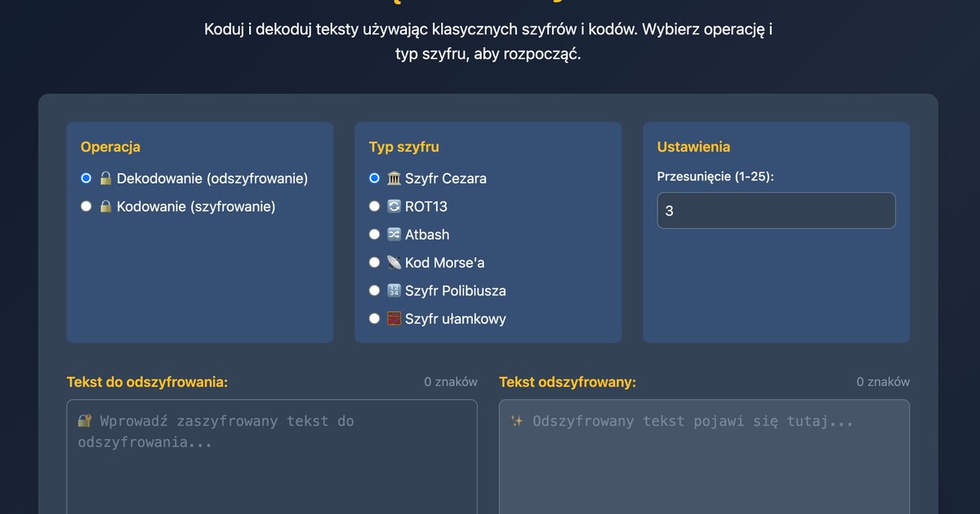Viewport: 980px width, 514px height.
Task: Click the Przesunięcie shift value field
Action: click(x=776, y=210)
